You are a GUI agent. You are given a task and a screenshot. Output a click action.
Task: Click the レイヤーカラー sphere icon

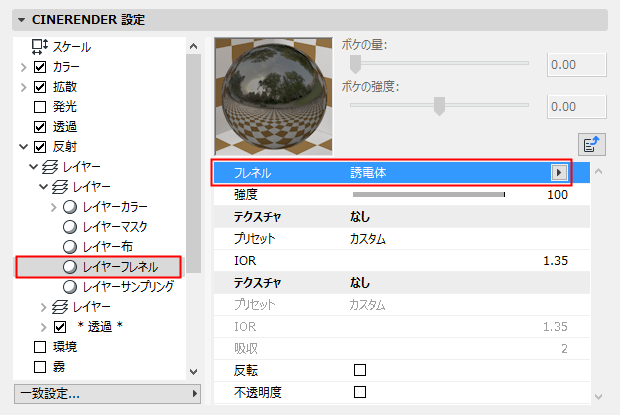[x=70, y=207]
